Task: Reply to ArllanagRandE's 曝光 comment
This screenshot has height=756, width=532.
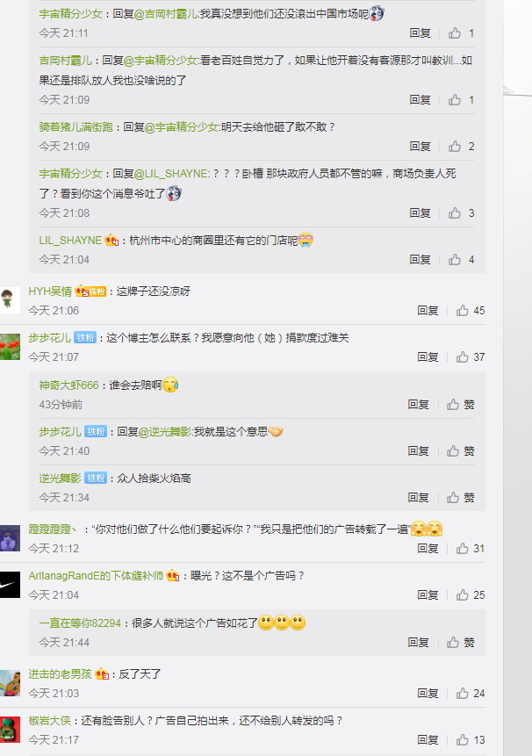Action: tap(428, 595)
